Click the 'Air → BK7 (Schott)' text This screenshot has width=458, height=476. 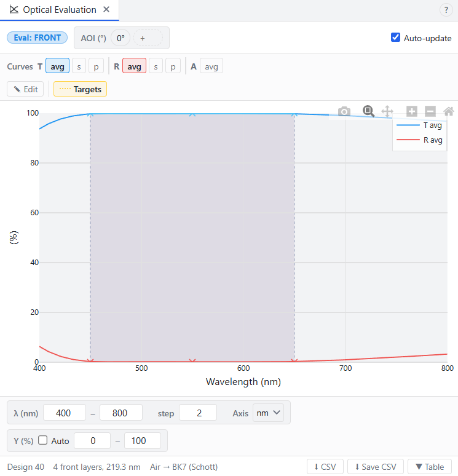point(184,467)
